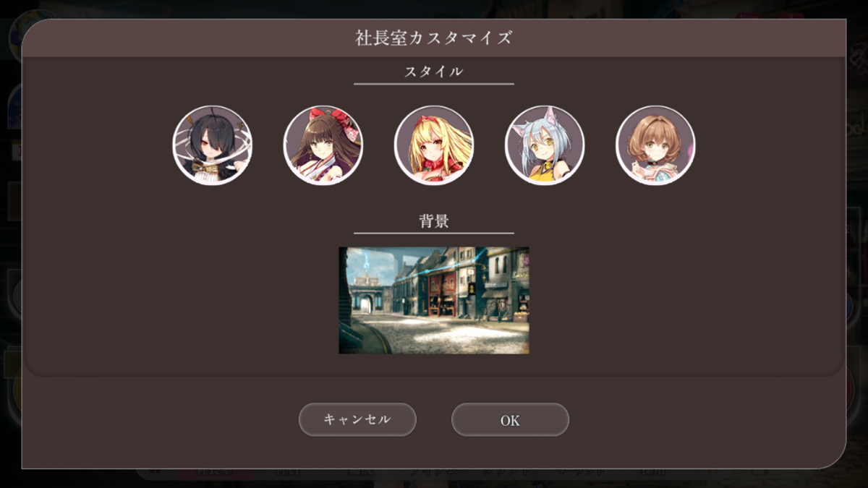868x488 pixels.
Task: Select the middle style circle in the row
Action: [x=434, y=145]
